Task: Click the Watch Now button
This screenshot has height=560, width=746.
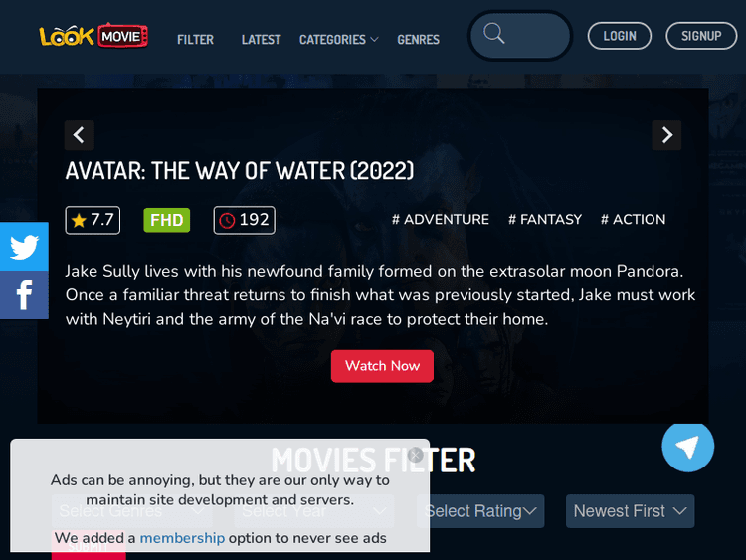Action: [382, 366]
